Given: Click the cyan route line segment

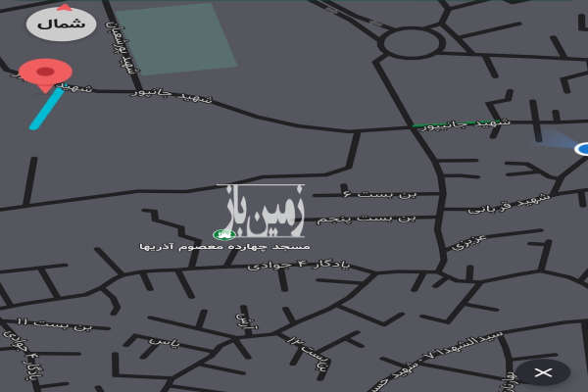Looking at the screenshot, I should pyautogui.click(x=46, y=109).
